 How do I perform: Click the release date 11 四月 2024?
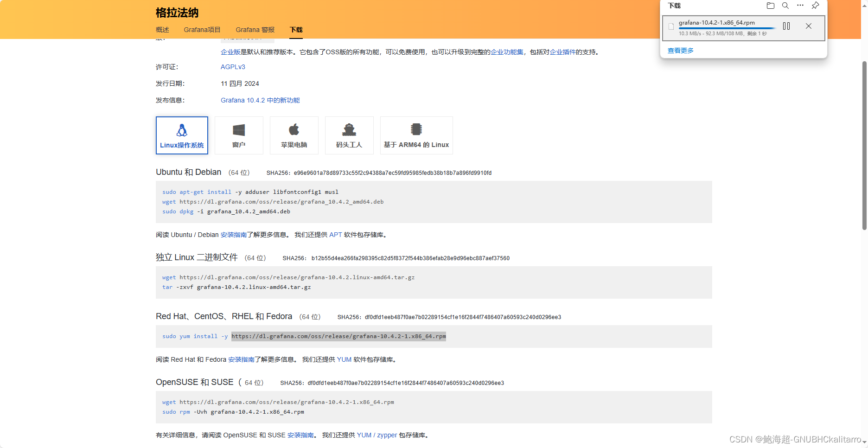(x=240, y=83)
